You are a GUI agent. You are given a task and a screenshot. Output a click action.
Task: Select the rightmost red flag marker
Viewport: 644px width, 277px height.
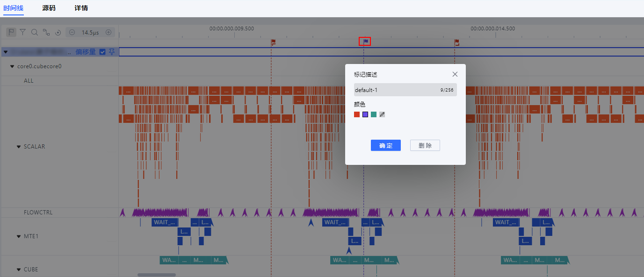tap(457, 42)
